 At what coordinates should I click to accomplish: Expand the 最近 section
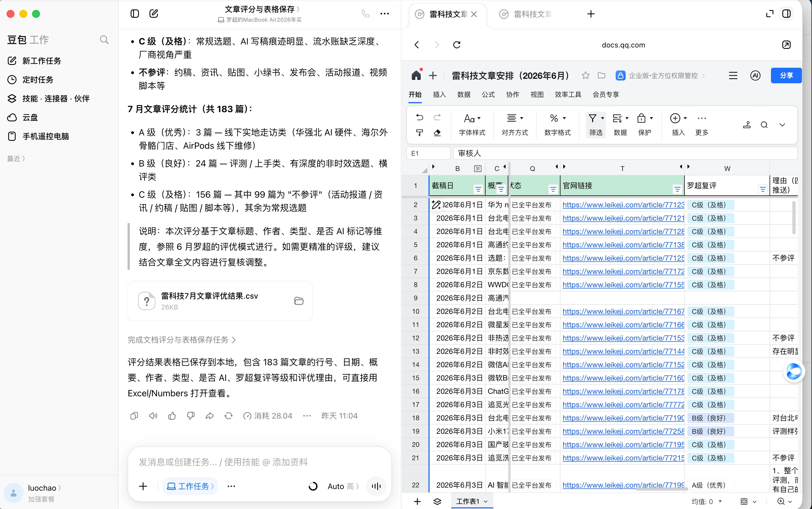click(16, 158)
